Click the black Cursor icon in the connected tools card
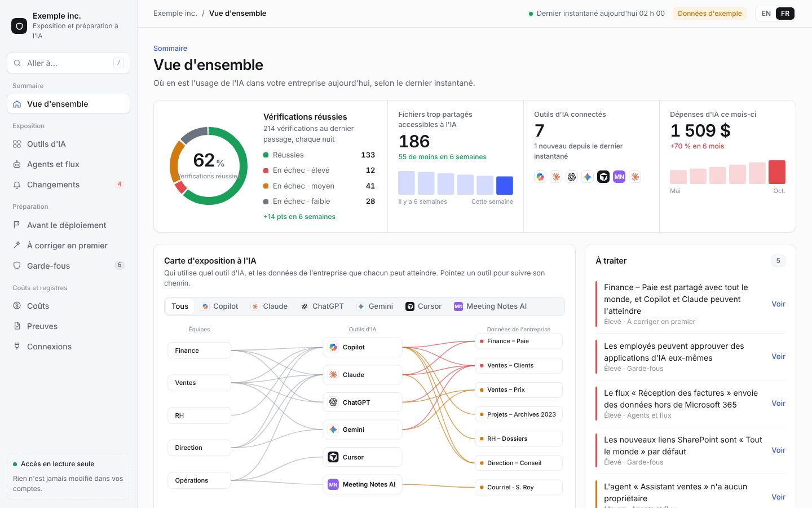Image resolution: width=812 pixels, height=508 pixels. (x=603, y=177)
